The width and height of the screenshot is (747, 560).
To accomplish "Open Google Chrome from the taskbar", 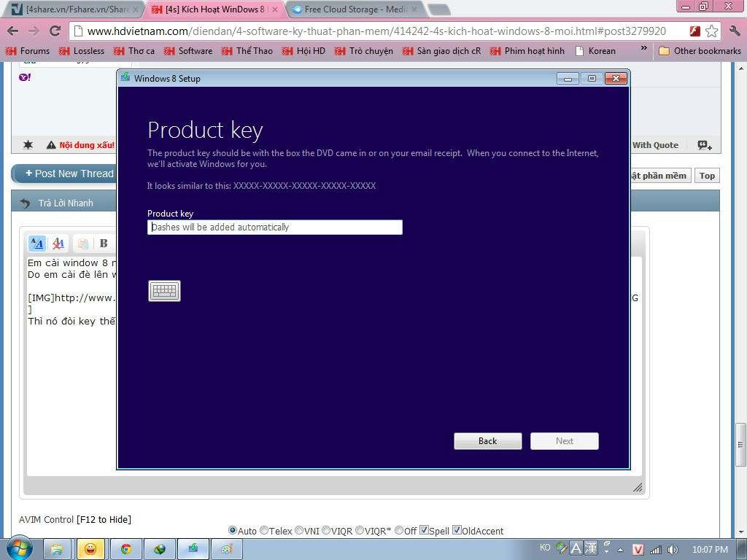I will pos(126,550).
